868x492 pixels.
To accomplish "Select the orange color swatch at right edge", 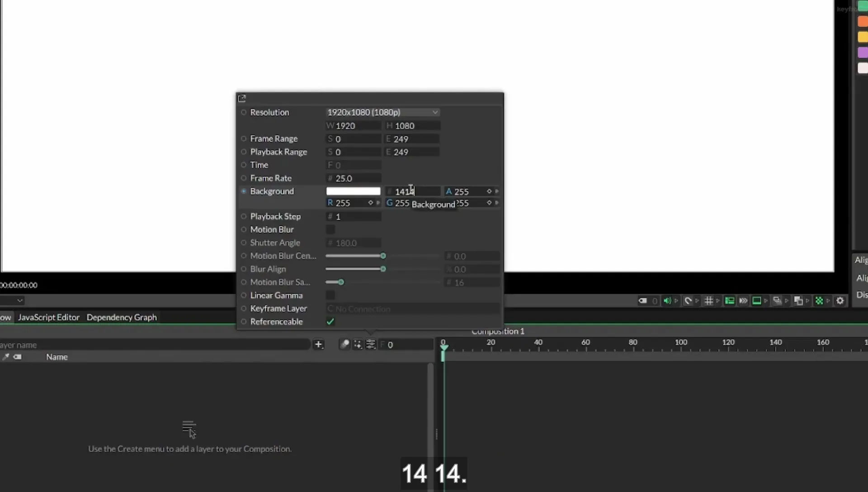I will click(x=863, y=21).
